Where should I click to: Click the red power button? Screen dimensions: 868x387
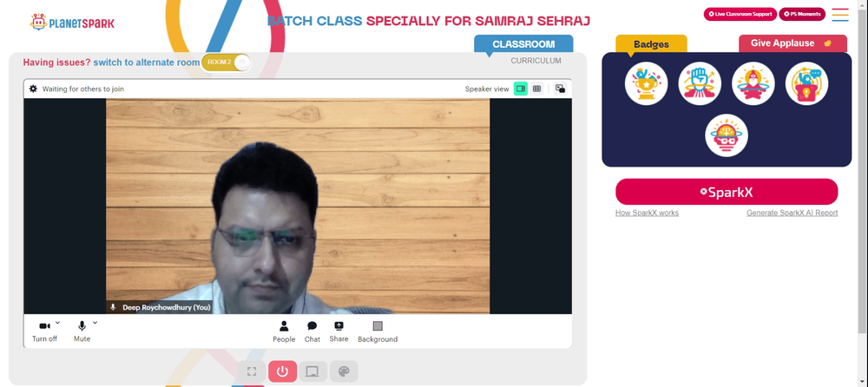(282, 371)
